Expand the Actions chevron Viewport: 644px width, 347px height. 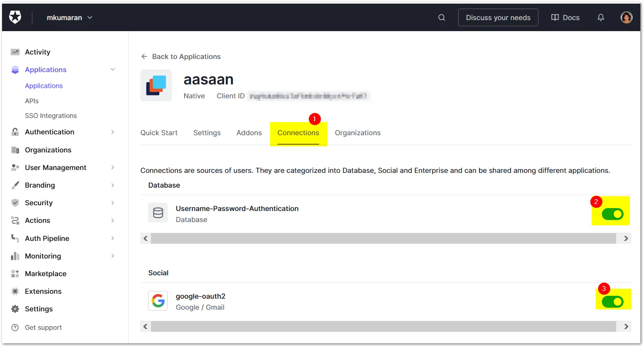click(113, 220)
